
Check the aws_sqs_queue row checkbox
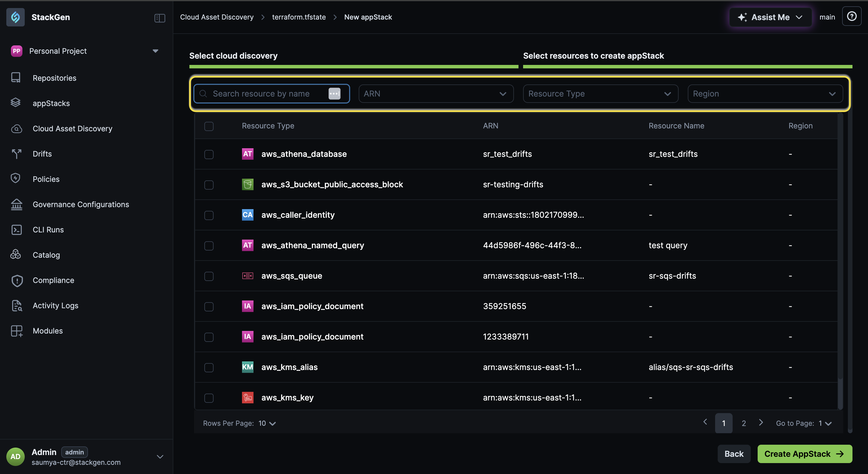pyautogui.click(x=209, y=276)
